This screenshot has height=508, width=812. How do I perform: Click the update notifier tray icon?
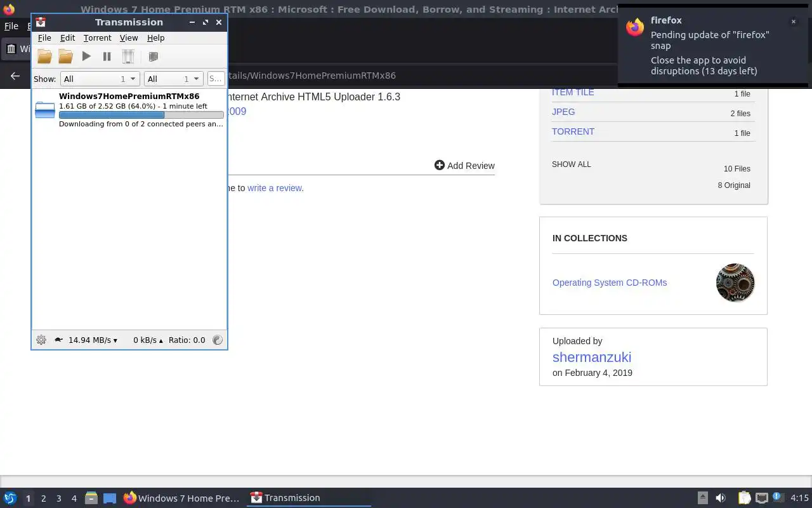pyautogui.click(x=778, y=498)
